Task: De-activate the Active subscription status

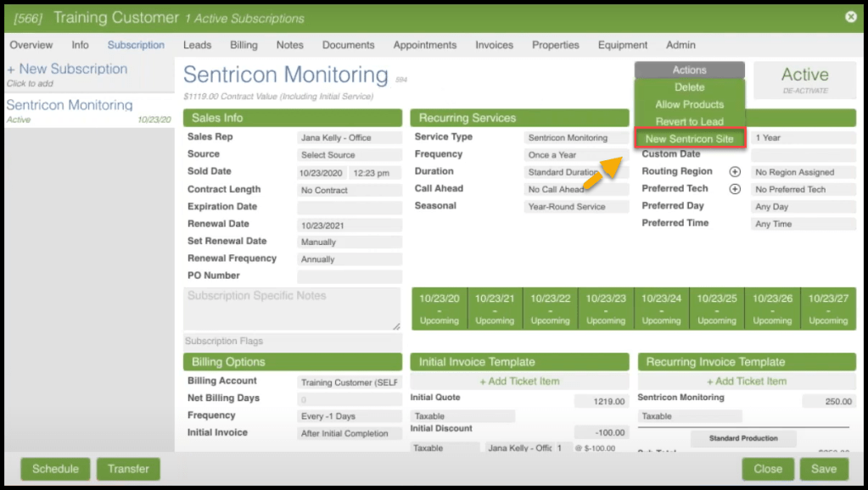Action: (804, 91)
